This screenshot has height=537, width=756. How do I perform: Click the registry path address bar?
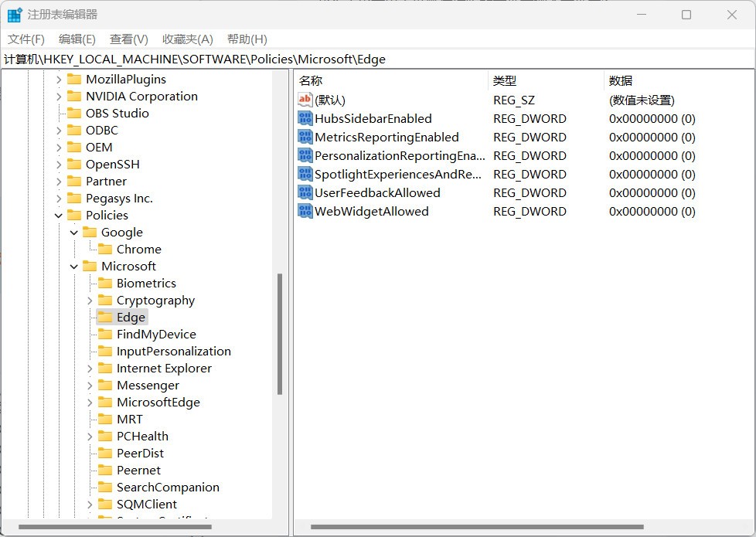coord(378,59)
